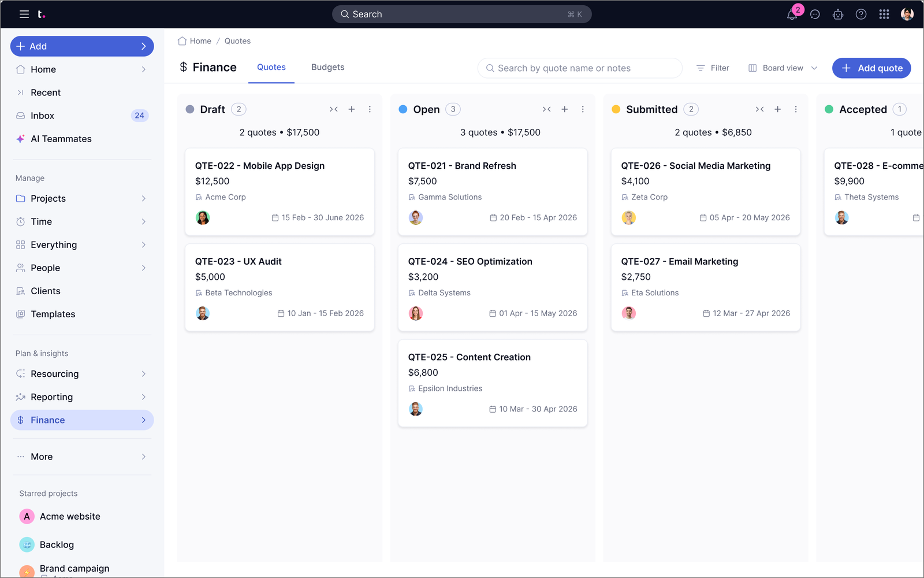Expand Everything submenu chevron
Viewport: 924px width, 578px height.
click(144, 244)
